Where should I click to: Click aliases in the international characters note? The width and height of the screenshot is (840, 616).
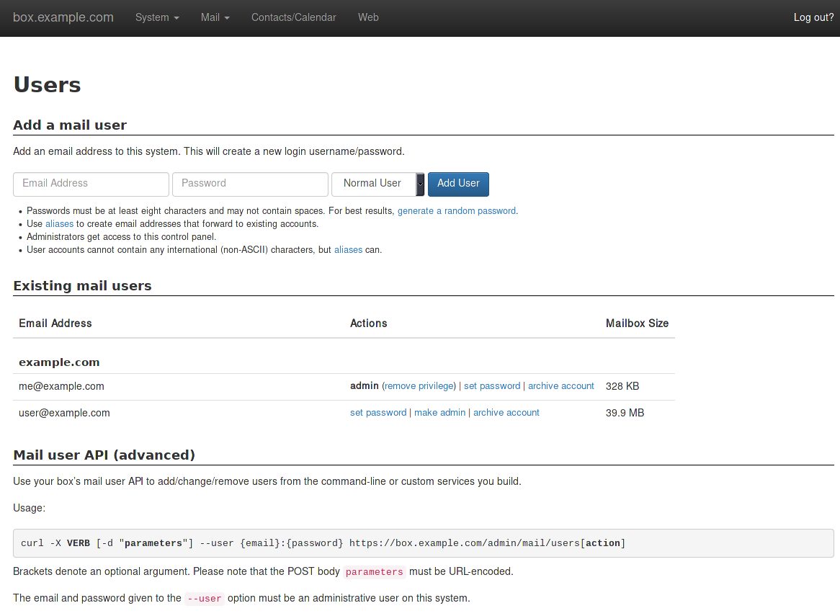348,249
